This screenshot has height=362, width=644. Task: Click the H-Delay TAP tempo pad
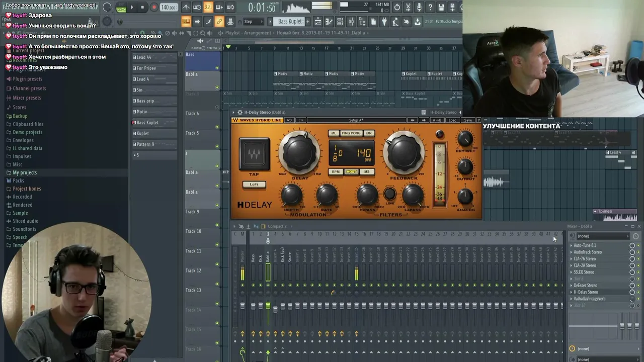coord(254,154)
